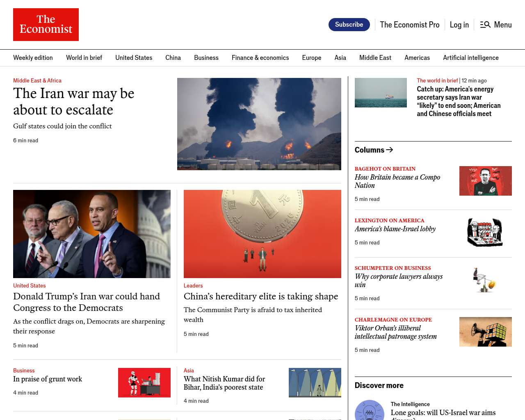
Task: Open The Economist Pro link
Action: tap(409, 25)
